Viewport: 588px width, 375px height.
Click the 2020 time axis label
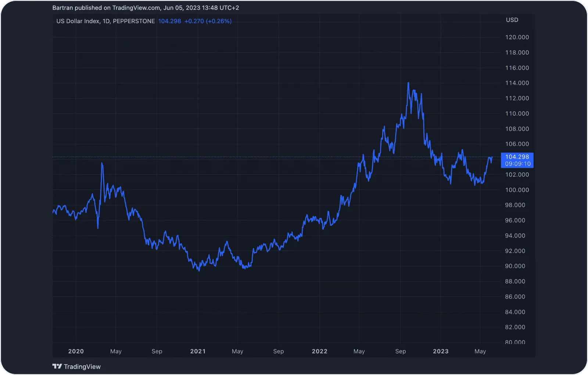coord(76,351)
